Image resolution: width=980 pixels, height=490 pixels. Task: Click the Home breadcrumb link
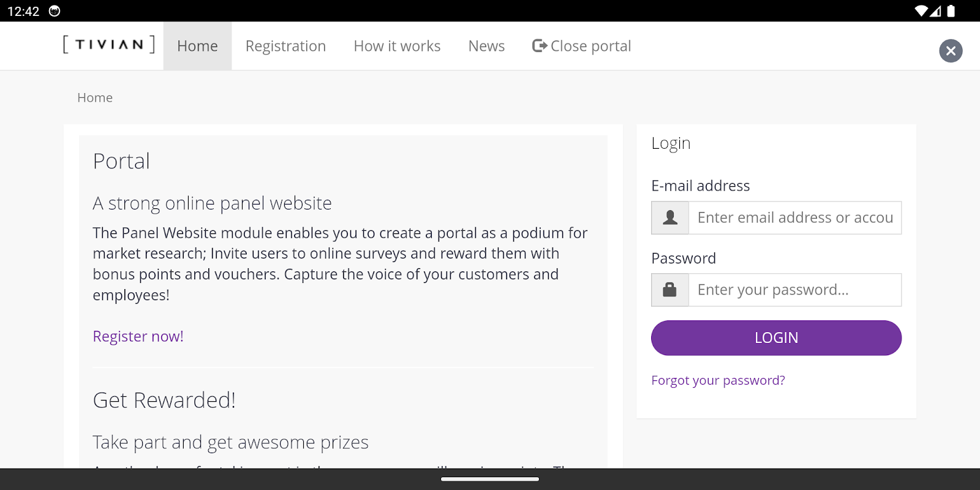point(95,98)
